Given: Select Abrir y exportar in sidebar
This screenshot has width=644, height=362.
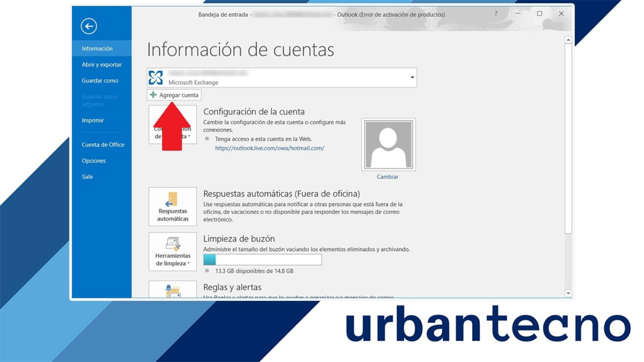Looking at the screenshot, I should point(102,64).
